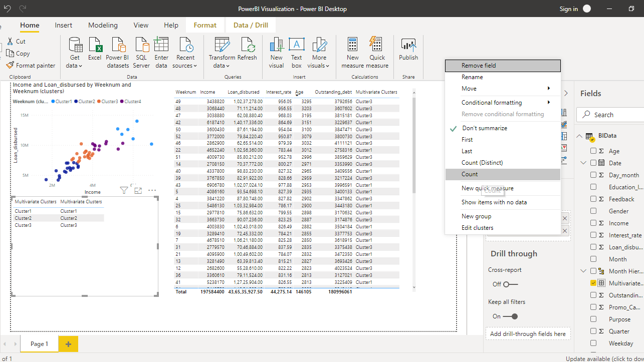Select Remove field in context menu
644x362 pixels.
click(x=503, y=66)
